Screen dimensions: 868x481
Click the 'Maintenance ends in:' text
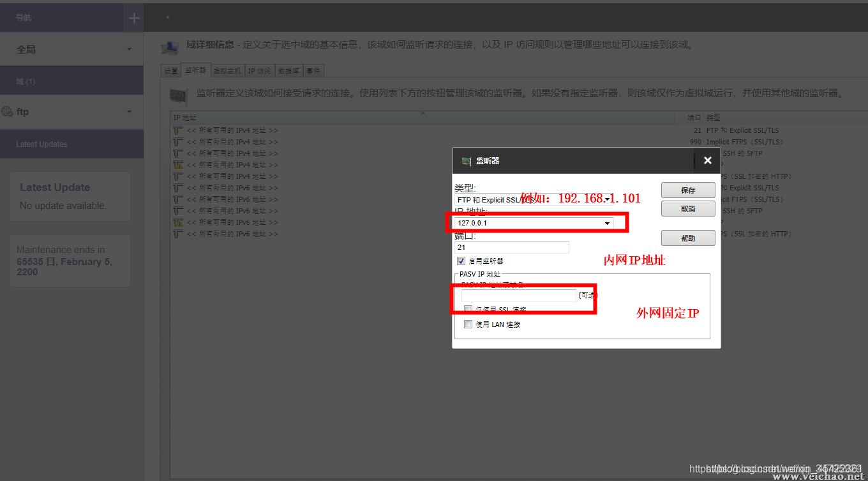coord(62,250)
